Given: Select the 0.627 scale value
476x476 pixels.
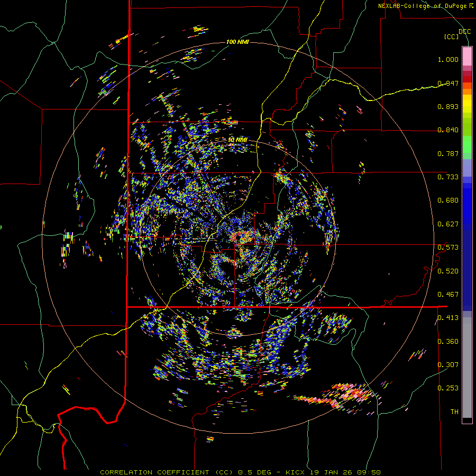Looking at the screenshot, I should (x=448, y=224).
